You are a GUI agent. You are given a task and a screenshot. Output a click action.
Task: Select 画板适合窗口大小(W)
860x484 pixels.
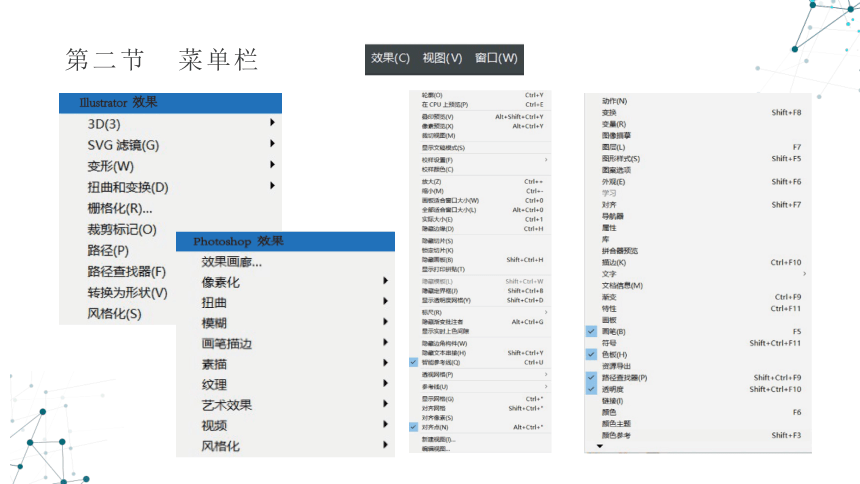[480, 200]
